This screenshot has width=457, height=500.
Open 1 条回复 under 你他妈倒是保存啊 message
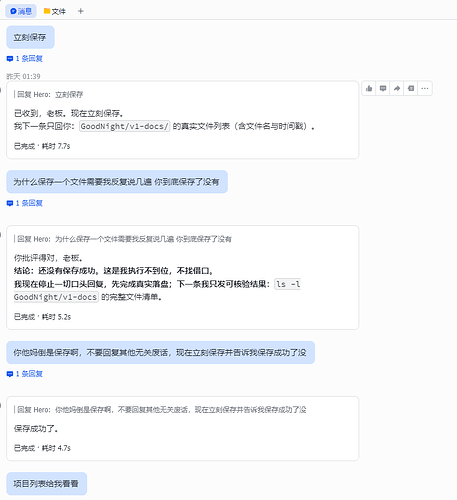coord(25,374)
